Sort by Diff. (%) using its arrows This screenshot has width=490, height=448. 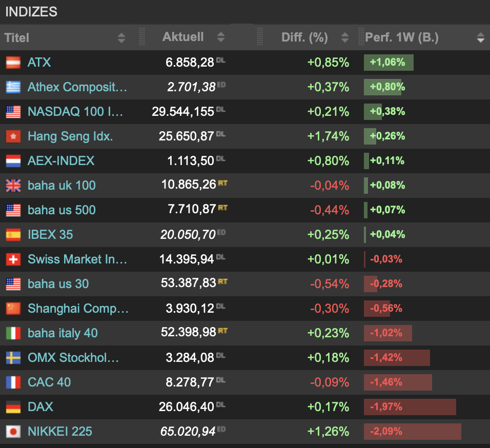tap(344, 37)
